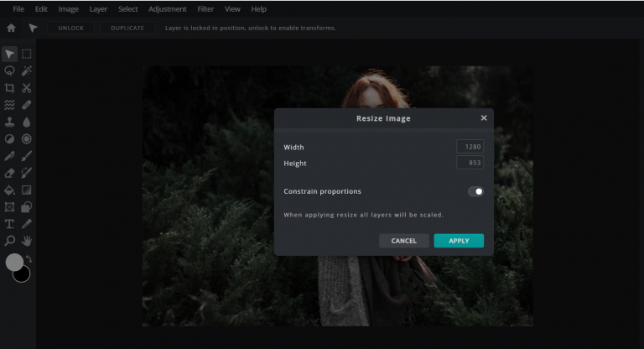Screen dimensions: 644x349
Task: Click the DUPLICATE button
Action: click(127, 28)
